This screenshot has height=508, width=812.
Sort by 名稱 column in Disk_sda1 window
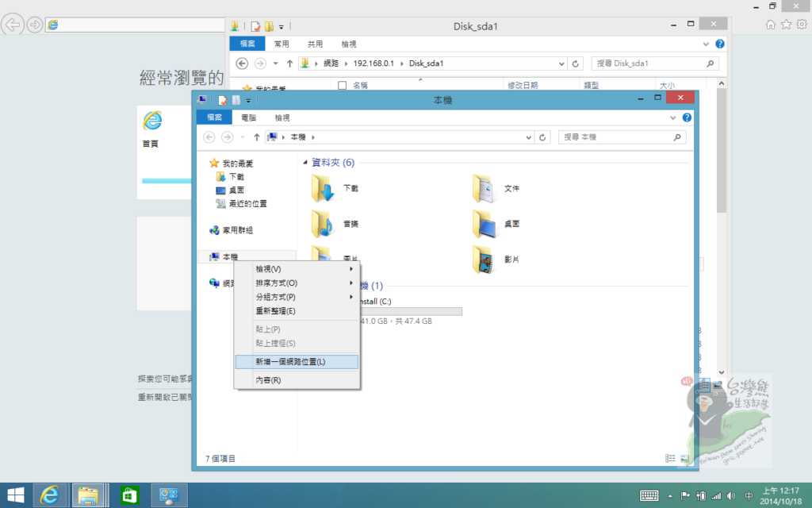coord(361,86)
